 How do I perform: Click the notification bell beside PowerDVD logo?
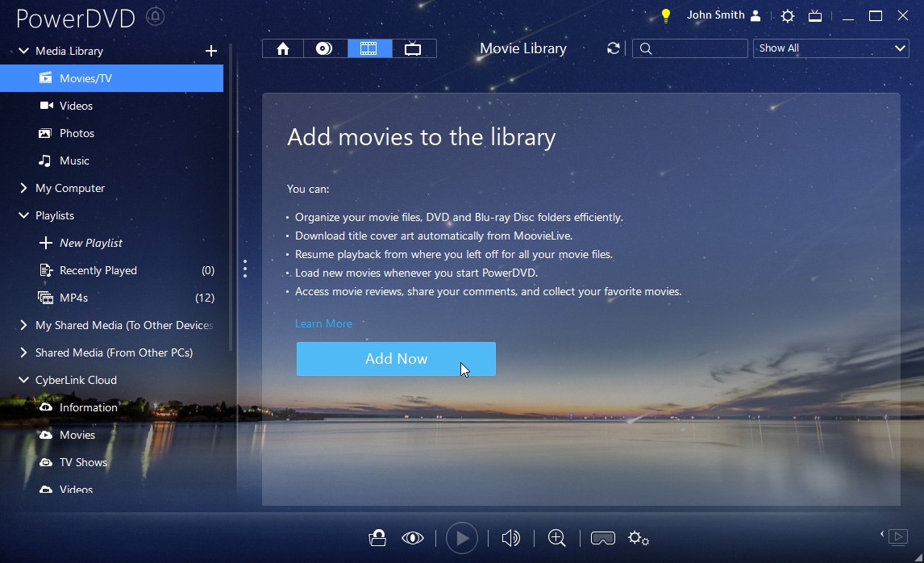coord(155,16)
